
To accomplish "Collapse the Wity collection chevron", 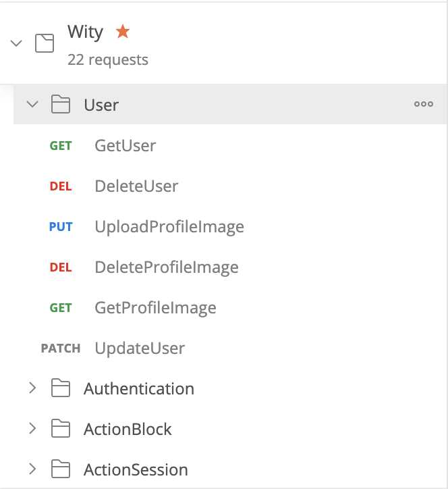I will (16, 43).
